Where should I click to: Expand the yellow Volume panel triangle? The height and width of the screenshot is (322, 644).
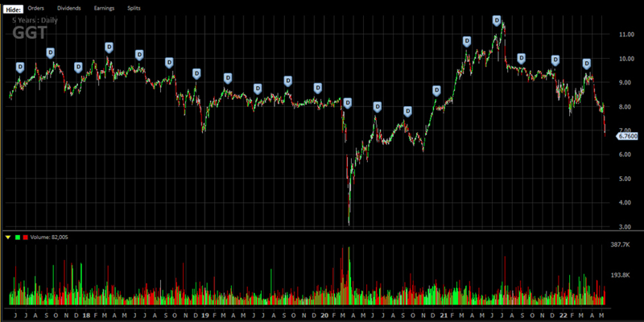tap(8, 237)
